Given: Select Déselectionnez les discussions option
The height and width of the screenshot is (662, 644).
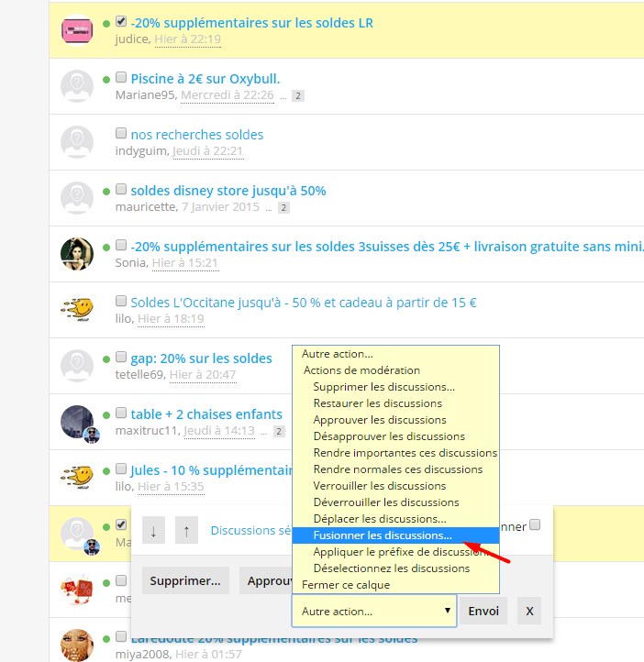Looking at the screenshot, I should pyautogui.click(x=395, y=568).
